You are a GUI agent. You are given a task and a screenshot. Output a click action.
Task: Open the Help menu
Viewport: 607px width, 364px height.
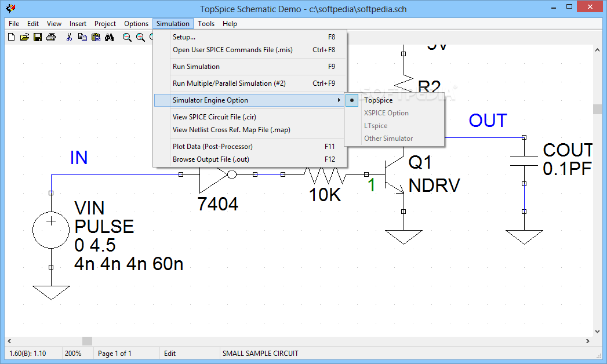(x=230, y=24)
